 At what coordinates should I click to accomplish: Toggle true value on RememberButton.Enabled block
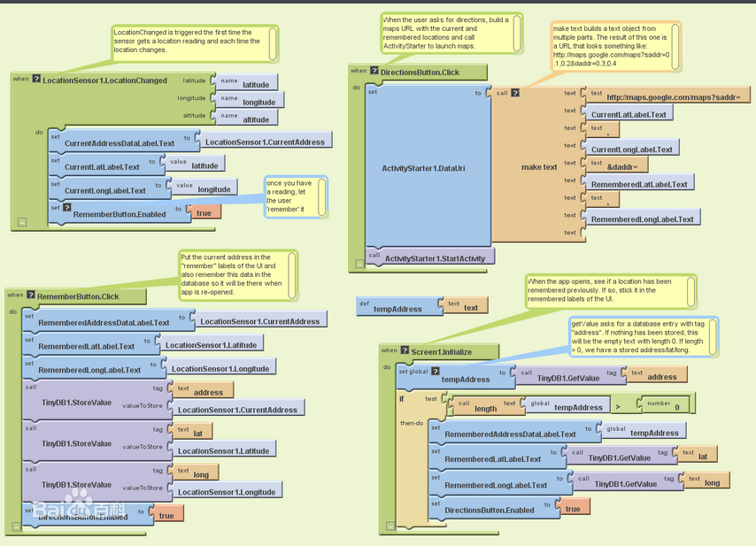(x=204, y=213)
